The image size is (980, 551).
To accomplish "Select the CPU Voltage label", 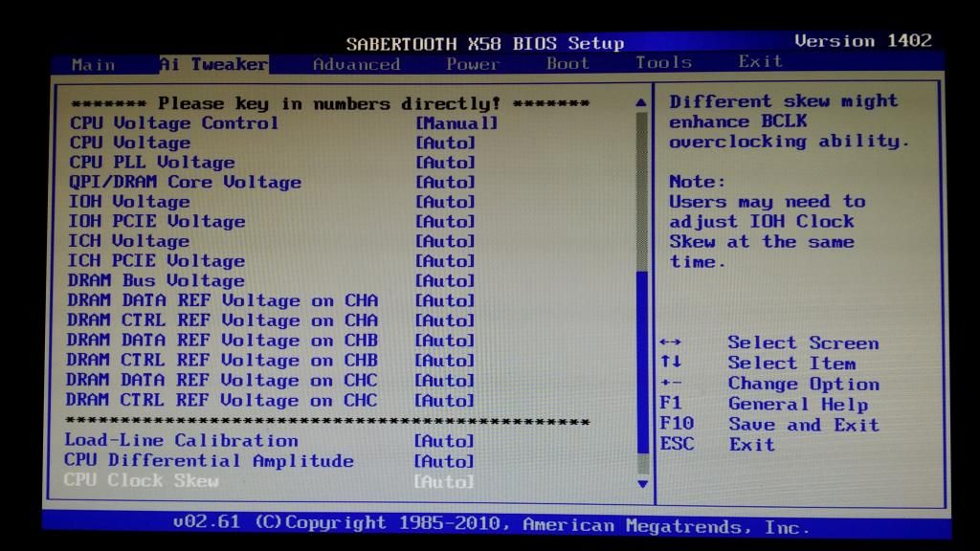I will pos(130,143).
